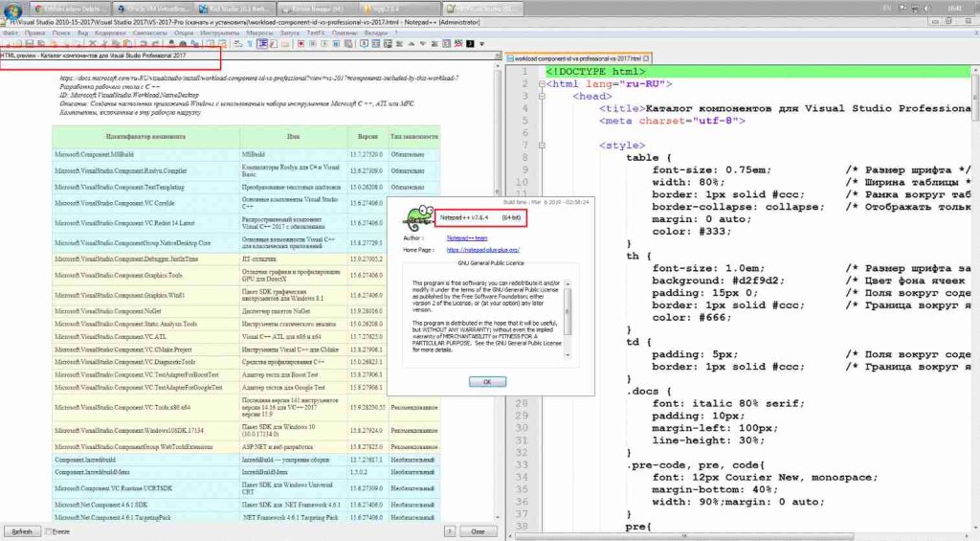980x541 pixels.
Task: Open the Кодировки menu
Action: click(x=111, y=33)
